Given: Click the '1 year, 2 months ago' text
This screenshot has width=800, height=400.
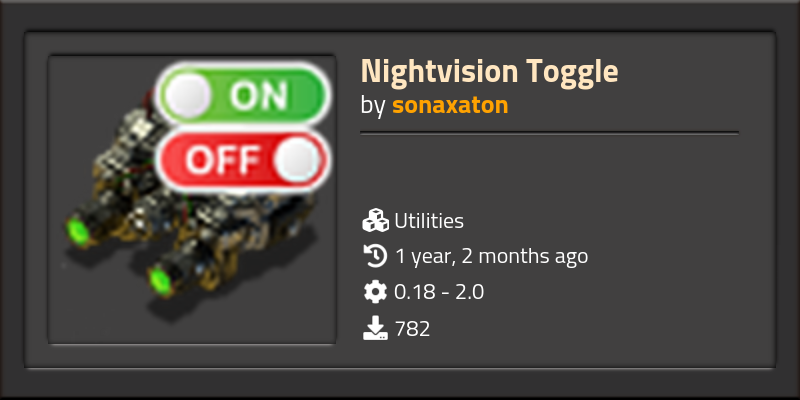Looking at the screenshot, I should tap(491, 256).
